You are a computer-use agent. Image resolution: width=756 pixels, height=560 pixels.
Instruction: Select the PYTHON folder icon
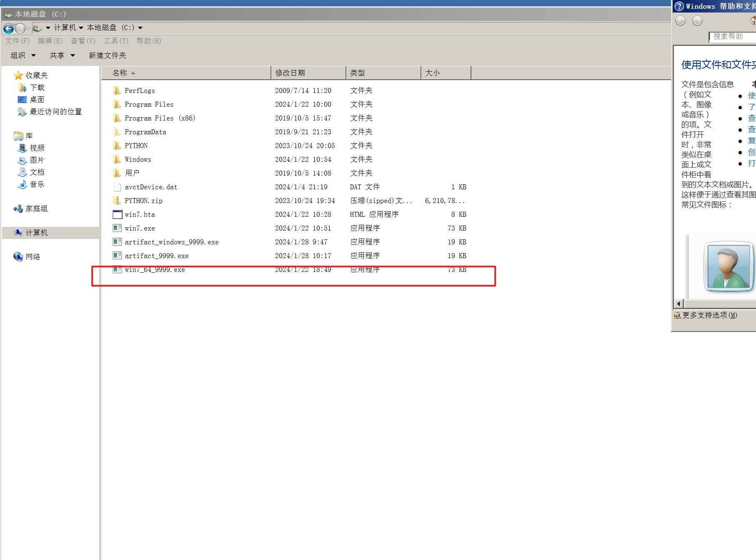[x=117, y=146]
